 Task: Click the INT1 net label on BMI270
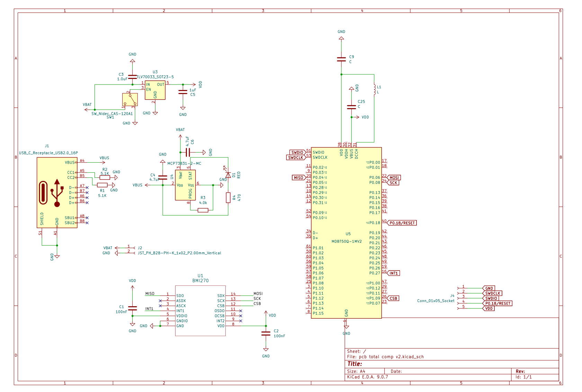[x=149, y=309]
